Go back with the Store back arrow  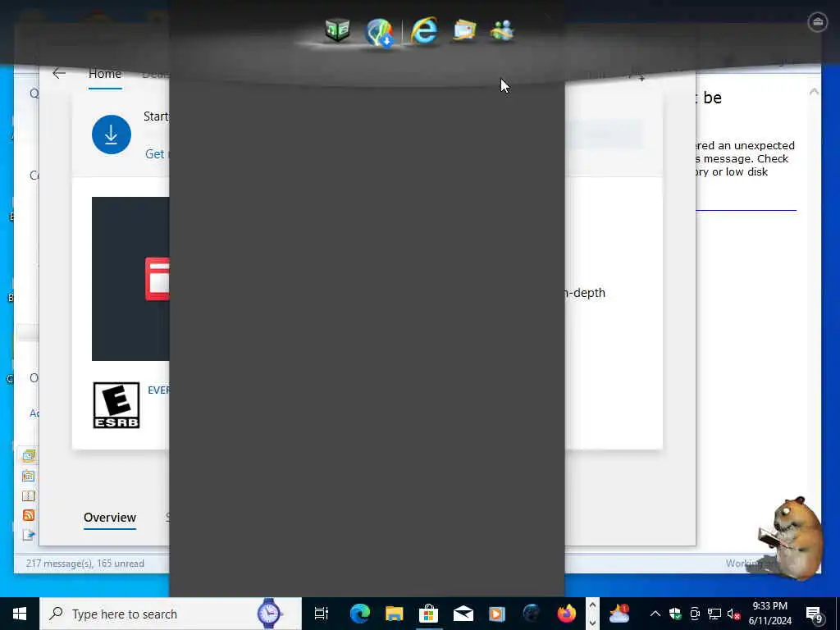tap(59, 73)
